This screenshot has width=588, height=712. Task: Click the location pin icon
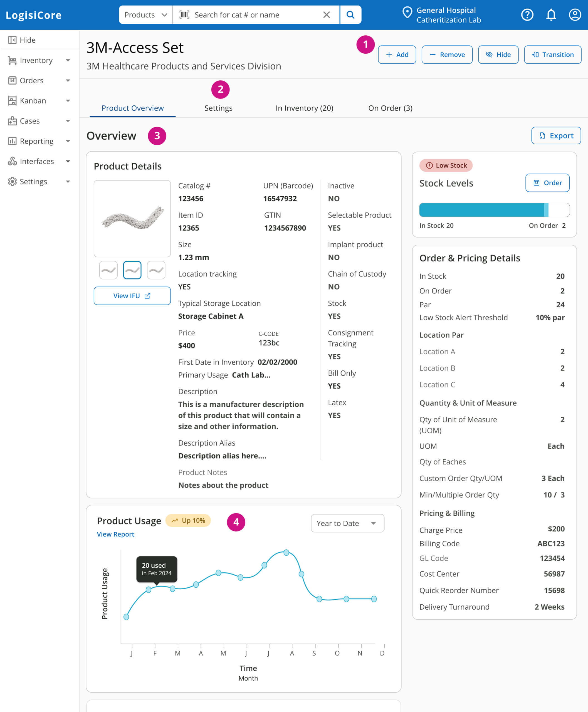coord(407,13)
